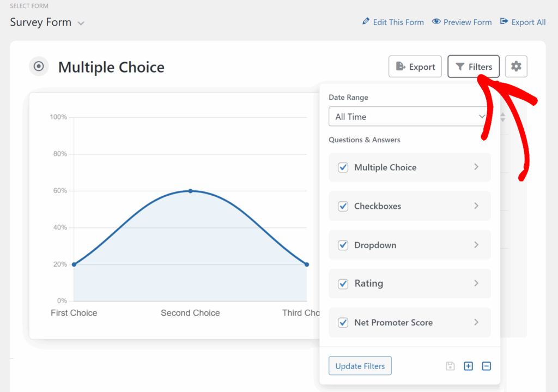Click the save filter disk icon

coord(450,366)
